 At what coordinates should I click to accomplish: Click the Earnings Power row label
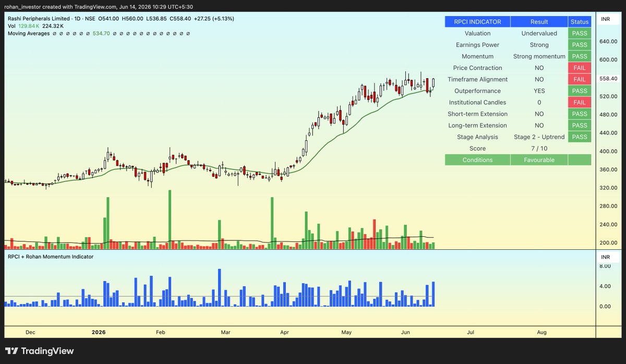477,45
